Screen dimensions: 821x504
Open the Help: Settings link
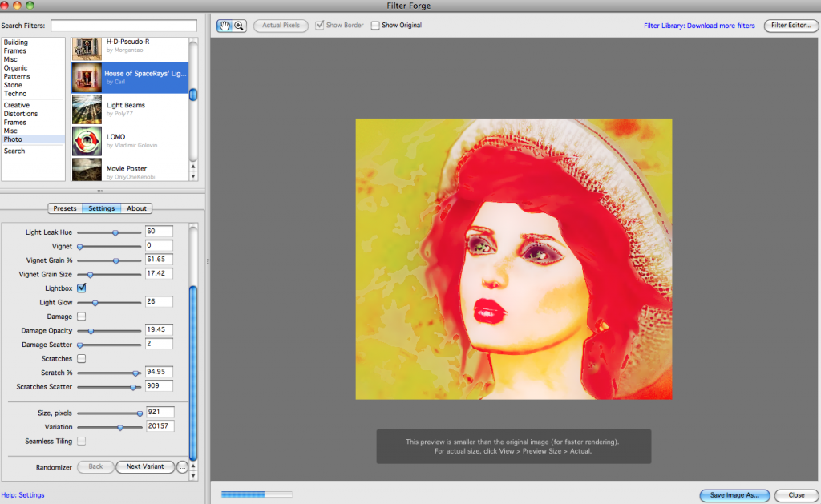pos(22,495)
